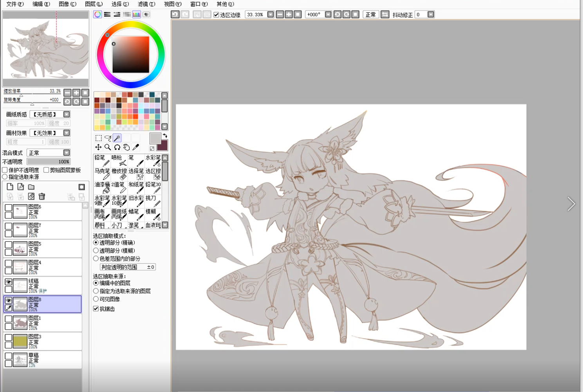
Task: Choose the 铅笔 pencil brush
Action: click(102, 160)
